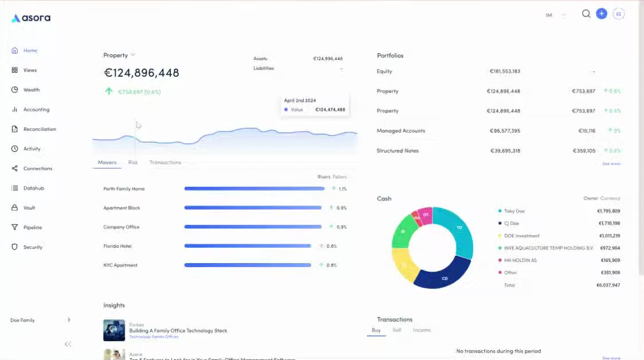Click the blue plus add button
The image size is (644, 360).
[601, 14]
